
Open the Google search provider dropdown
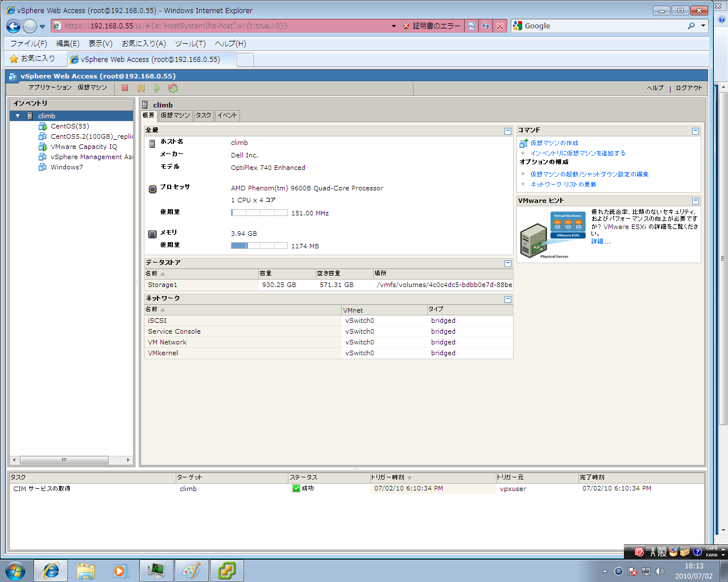703,26
